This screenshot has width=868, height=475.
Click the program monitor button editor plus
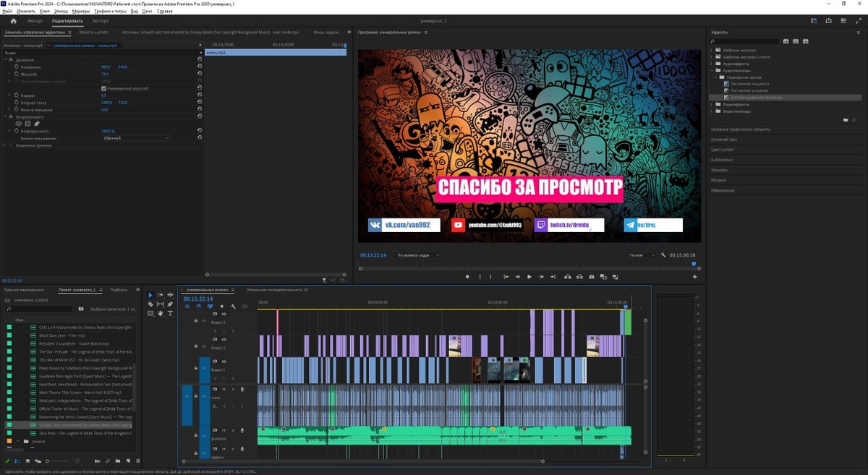pyautogui.click(x=694, y=277)
